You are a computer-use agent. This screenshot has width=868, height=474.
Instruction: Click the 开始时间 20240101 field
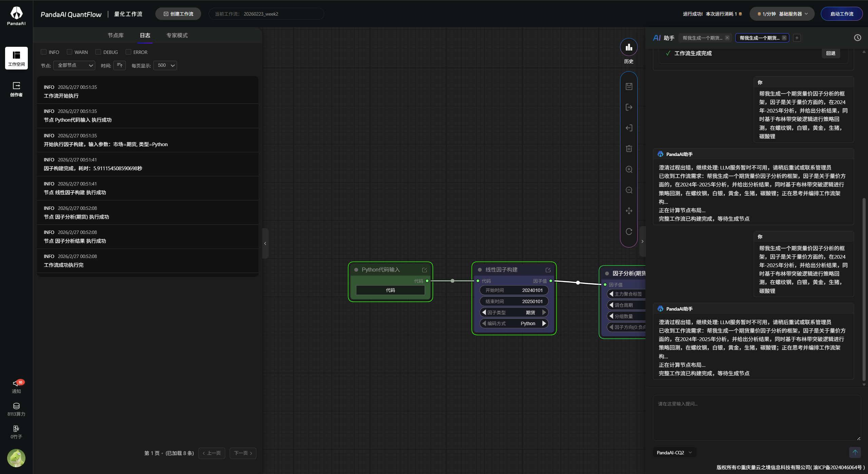514,290
